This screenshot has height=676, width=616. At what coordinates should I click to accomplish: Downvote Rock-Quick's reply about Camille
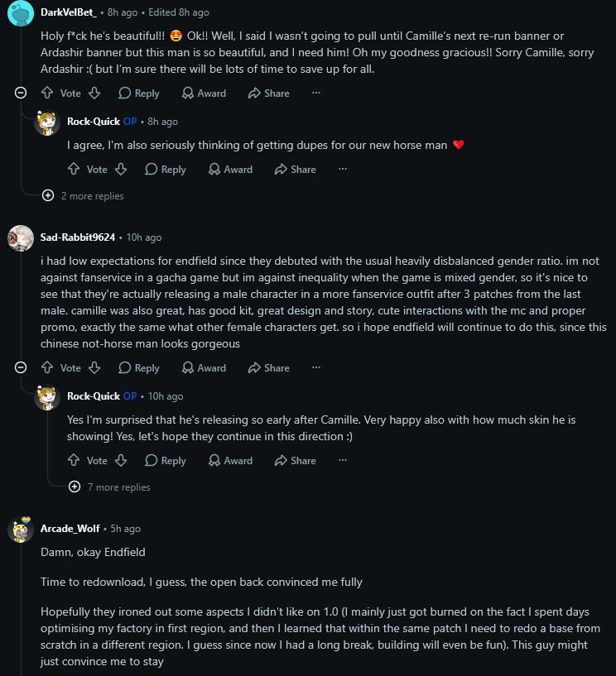pyautogui.click(x=121, y=460)
